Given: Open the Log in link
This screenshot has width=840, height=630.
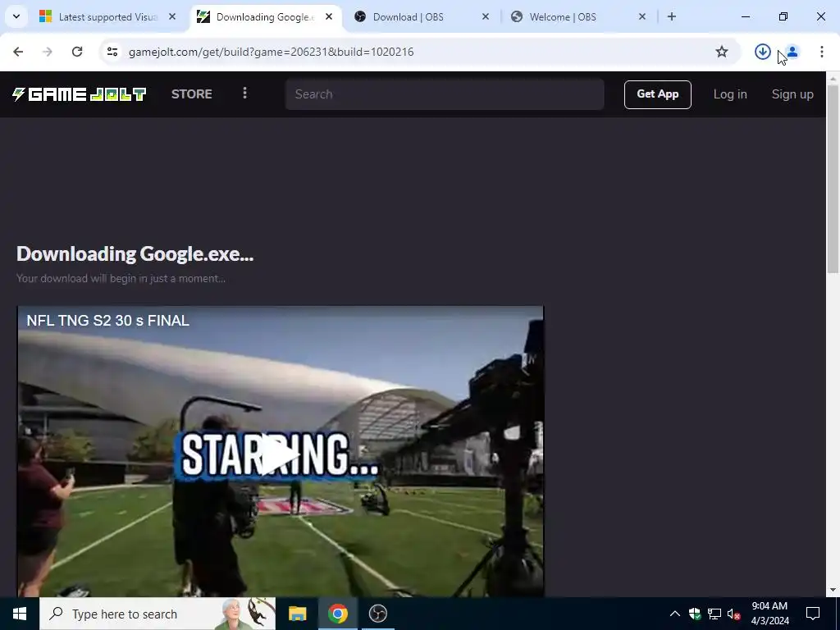Looking at the screenshot, I should pos(729,94).
